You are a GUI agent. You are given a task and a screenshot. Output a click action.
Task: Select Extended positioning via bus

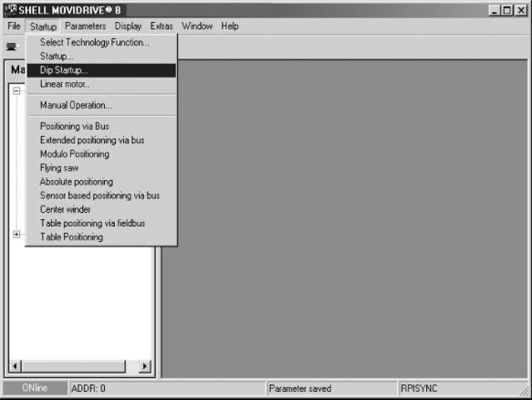101,141
